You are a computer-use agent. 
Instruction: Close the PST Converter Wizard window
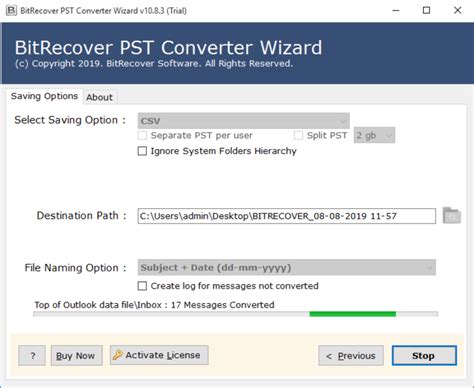[x=458, y=10]
